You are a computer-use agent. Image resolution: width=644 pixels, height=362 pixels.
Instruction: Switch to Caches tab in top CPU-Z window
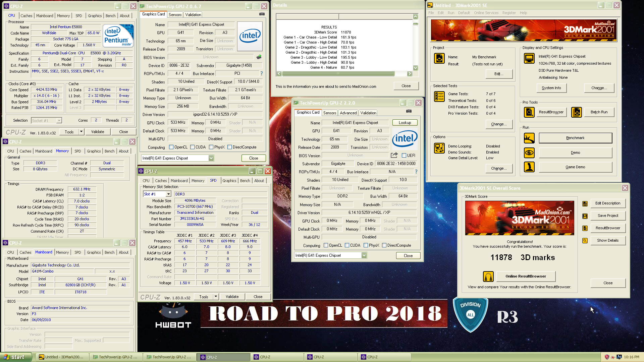(26, 16)
